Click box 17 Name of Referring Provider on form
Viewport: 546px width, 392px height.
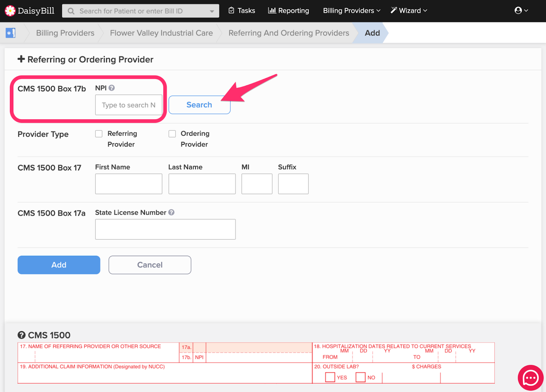click(x=98, y=352)
